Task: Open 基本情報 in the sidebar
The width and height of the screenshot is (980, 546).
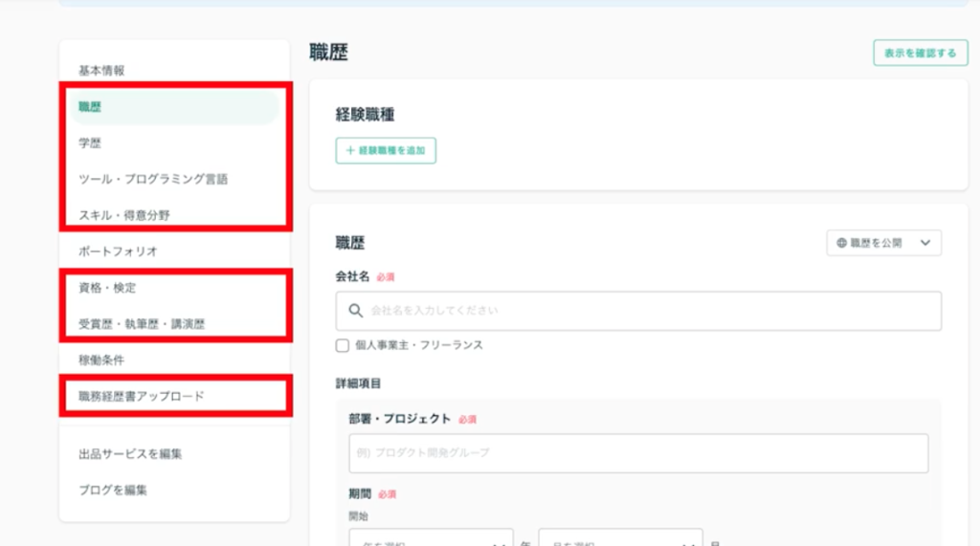Action: point(101,71)
